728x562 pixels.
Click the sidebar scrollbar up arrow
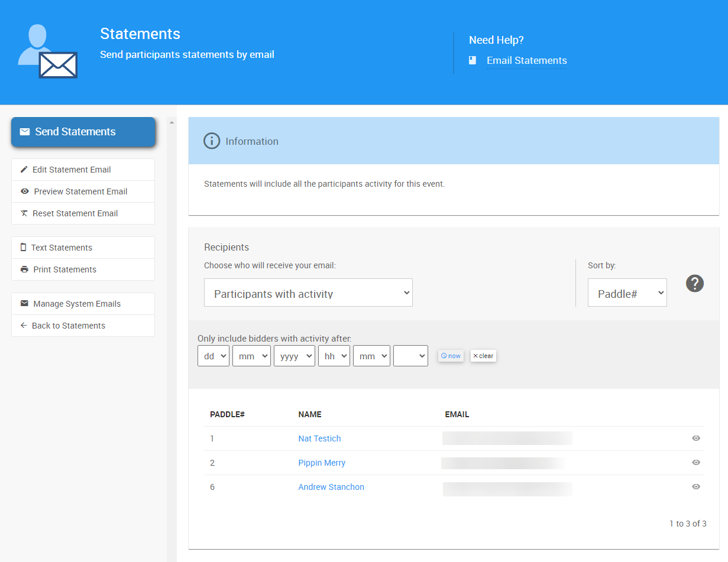tap(172, 123)
